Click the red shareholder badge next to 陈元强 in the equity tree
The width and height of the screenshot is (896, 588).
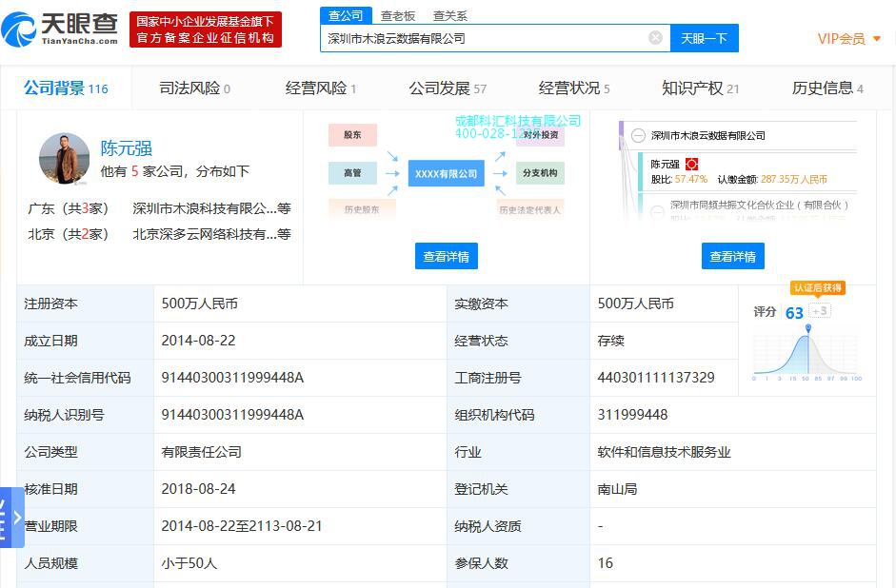click(691, 165)
